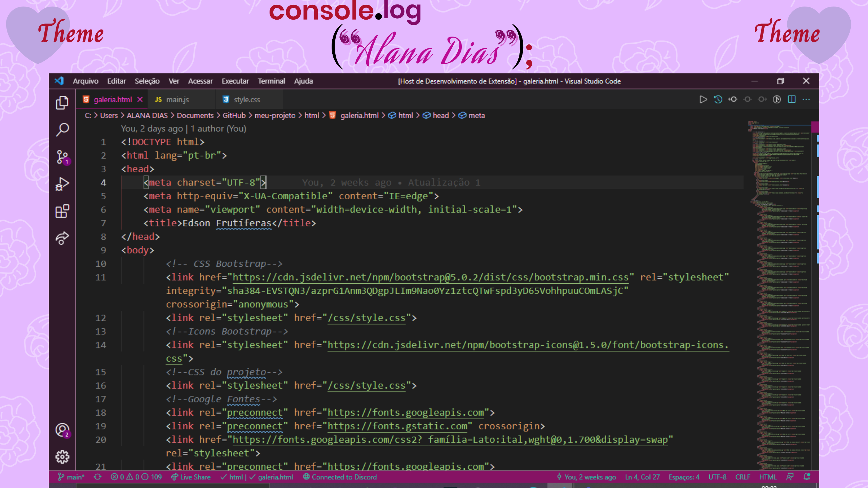Image resolution: width=868 pixels, height=488 pixels.
Task: Click the grayed next change arrow icon
Action: (762, 99)
